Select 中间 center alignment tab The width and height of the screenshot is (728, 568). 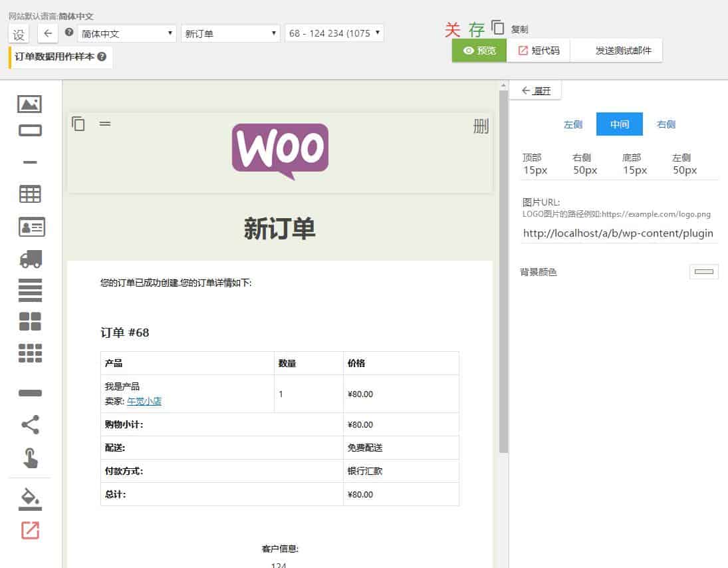620,124
